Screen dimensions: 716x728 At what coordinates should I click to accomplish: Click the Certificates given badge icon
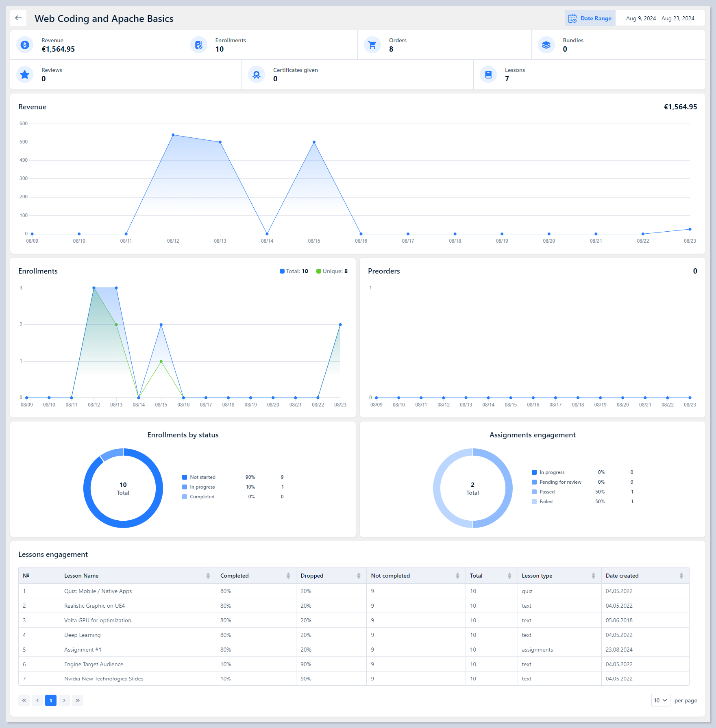click(x=257, y=74)
